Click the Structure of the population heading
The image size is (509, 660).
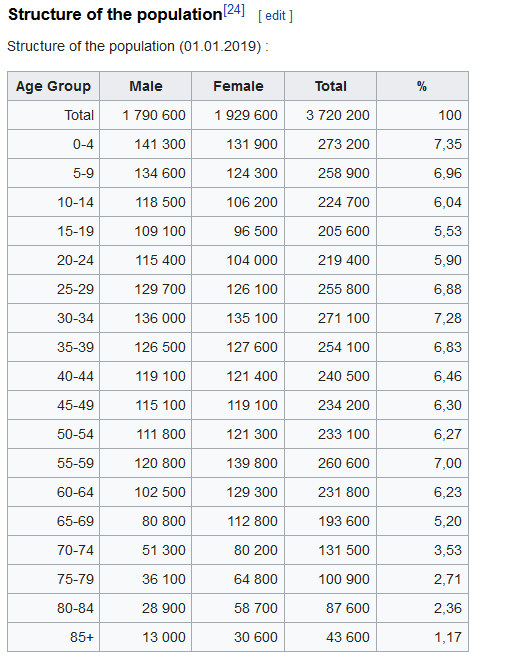click(115, 15)
